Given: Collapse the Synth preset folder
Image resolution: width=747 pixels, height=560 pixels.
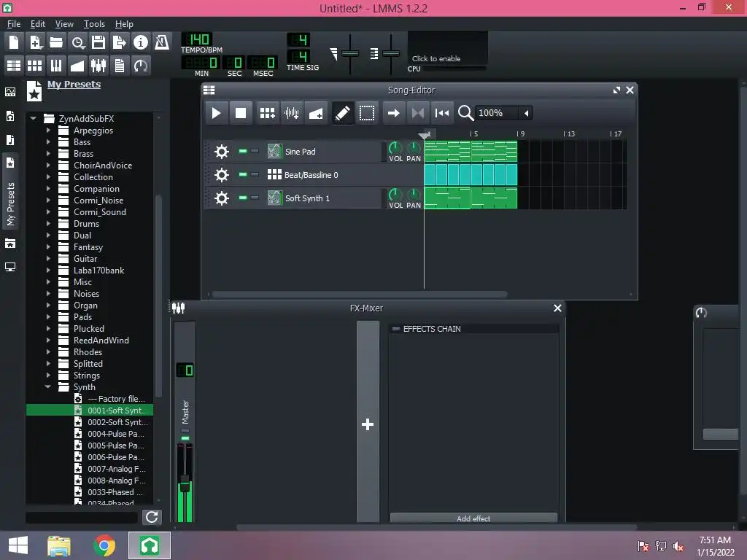Looking at the screenshot, I should pos(48,386).
